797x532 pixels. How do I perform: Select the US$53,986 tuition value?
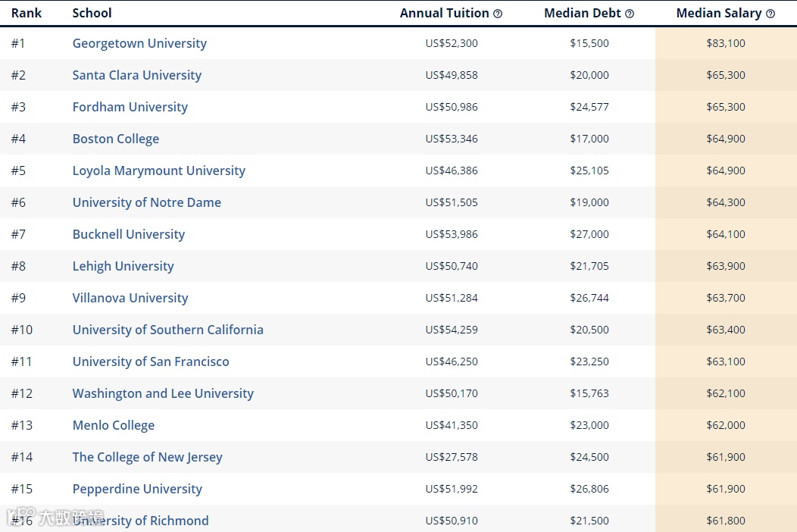(x=452, y=234)
